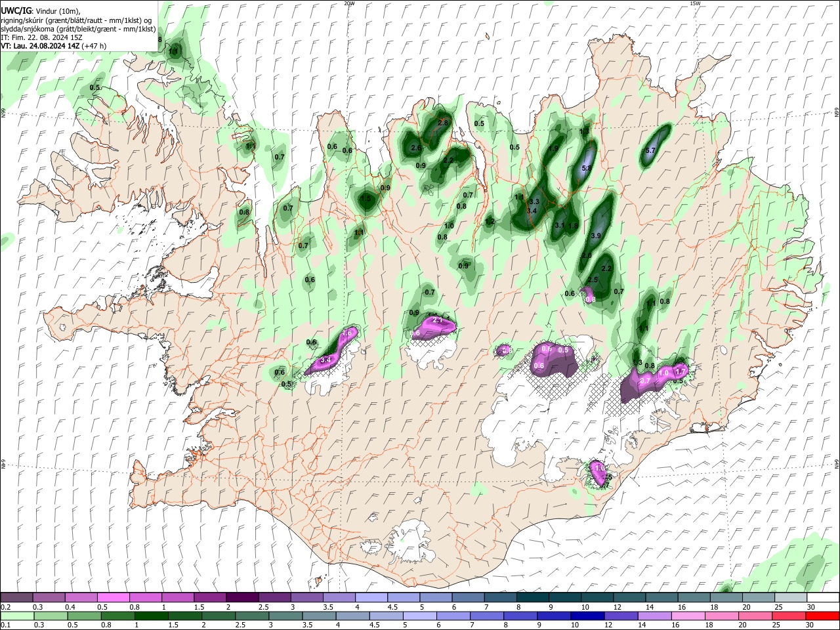Click the 3.1 precipitation value on the map

tap(560, 225)
